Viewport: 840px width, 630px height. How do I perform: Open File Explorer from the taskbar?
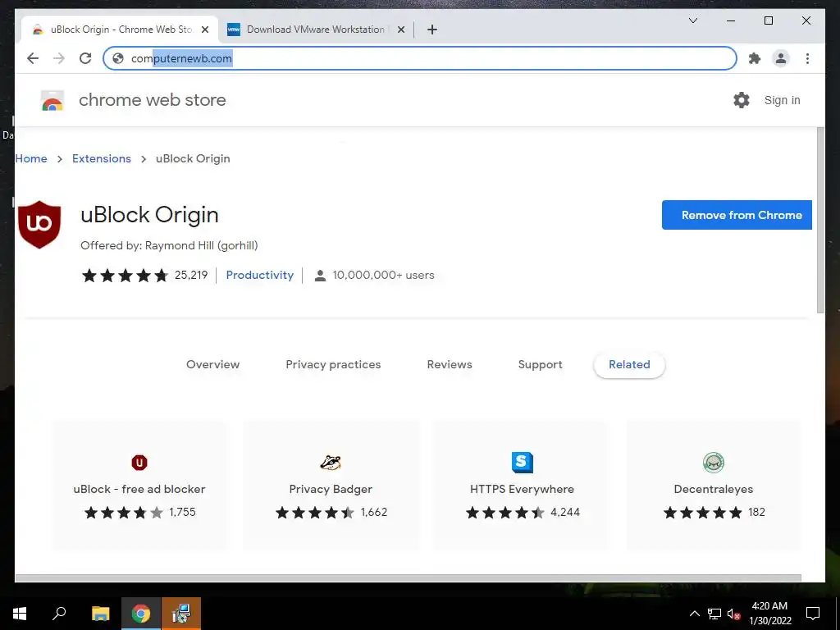(100, 614)
